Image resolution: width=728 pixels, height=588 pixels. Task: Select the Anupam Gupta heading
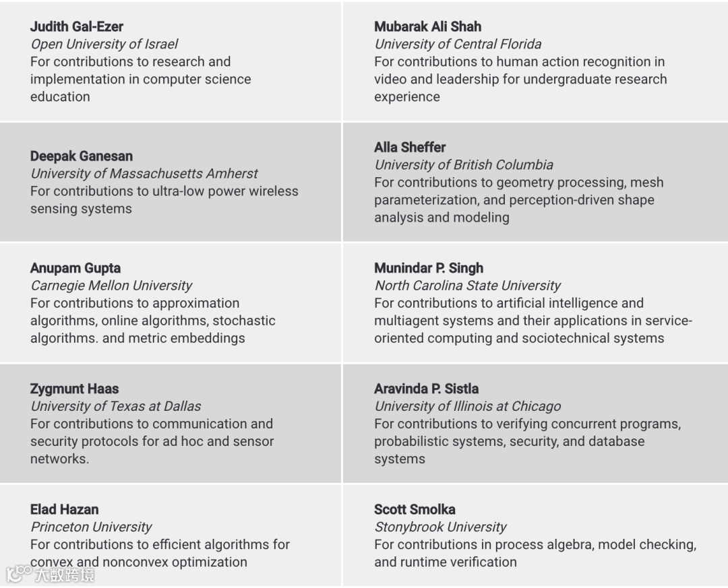(x=75, y=268)
